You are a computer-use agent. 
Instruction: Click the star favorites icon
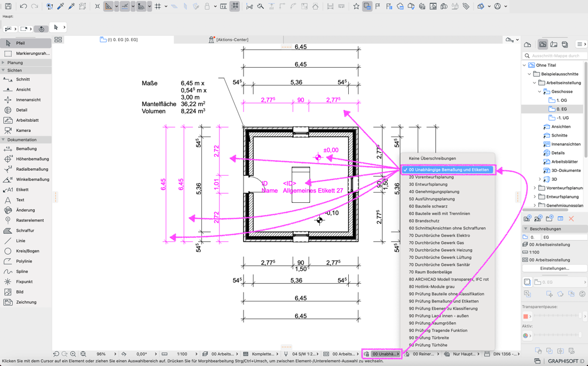click(x=356, y=6)
